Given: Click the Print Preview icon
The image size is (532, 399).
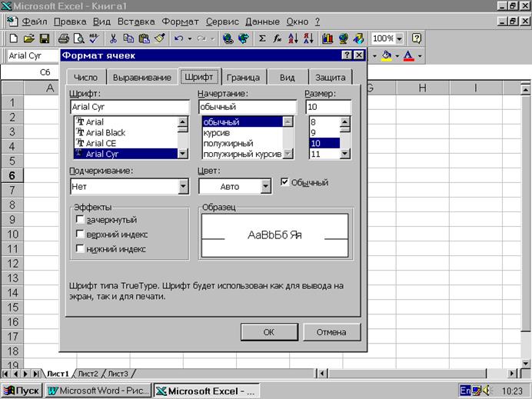Looking at the screenshot, I should tap(78, 38).
